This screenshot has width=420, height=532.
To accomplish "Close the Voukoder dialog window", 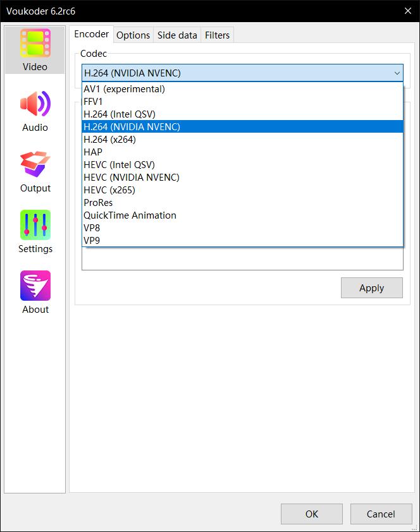I will pyautogui.click(x=408, y=11).
